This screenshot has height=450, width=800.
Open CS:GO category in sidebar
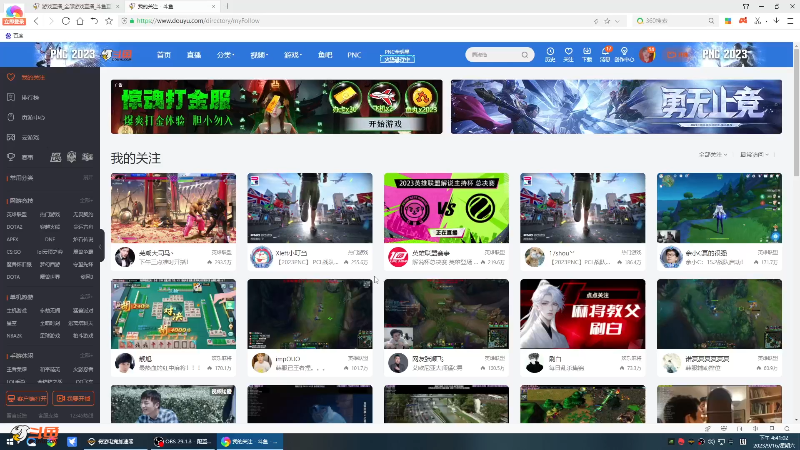click(x=14, y=252)
